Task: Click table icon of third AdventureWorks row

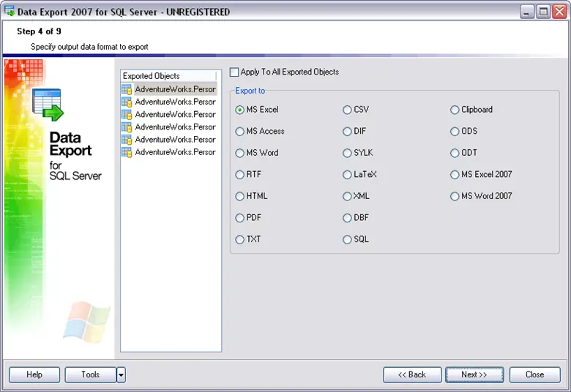Action: pyautogui.click(x=127, y=114)
